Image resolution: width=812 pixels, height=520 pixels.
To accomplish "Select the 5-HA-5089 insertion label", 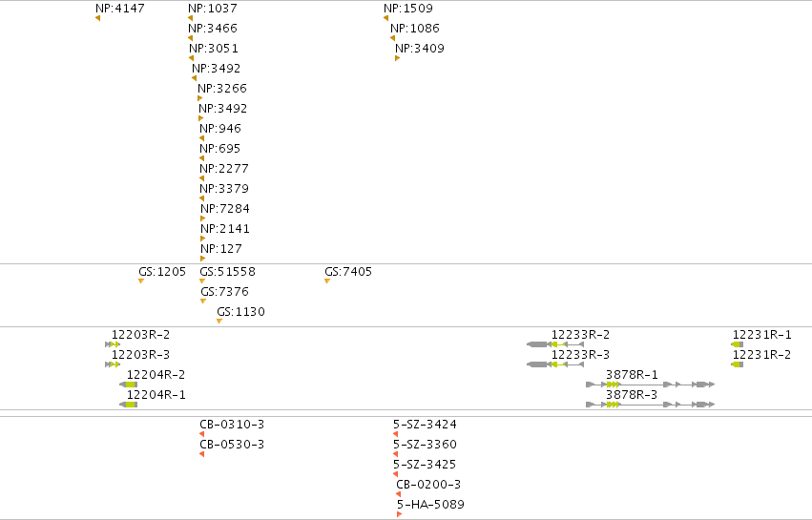I will 431,505.
